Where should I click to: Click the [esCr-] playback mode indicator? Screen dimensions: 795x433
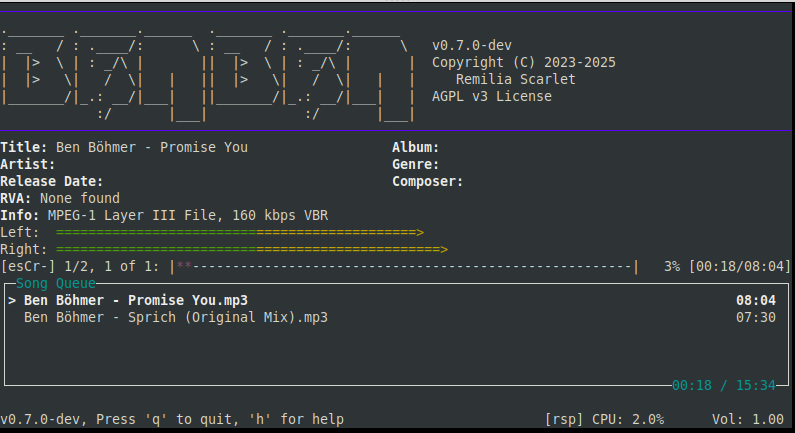click(28, 267)
